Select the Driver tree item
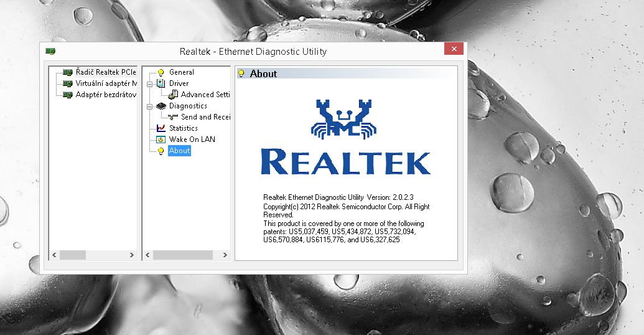This screenshot has width=644, height=335. 179,83
